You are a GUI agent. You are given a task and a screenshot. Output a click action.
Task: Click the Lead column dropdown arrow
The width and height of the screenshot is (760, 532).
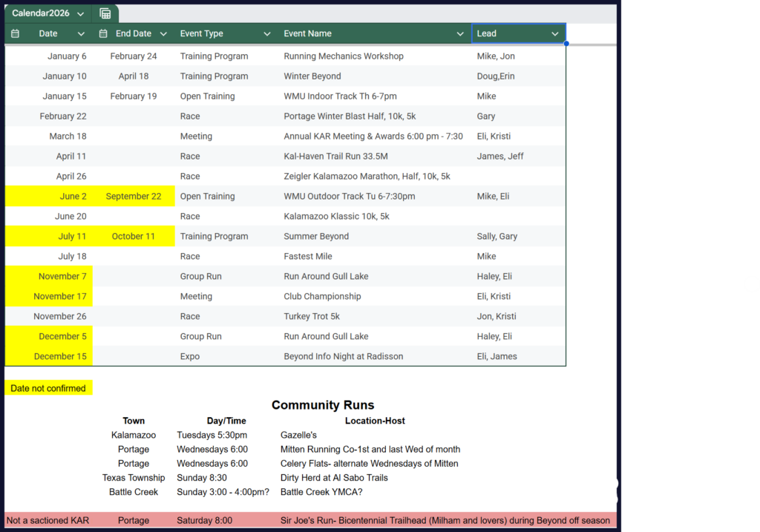point(554,33)
